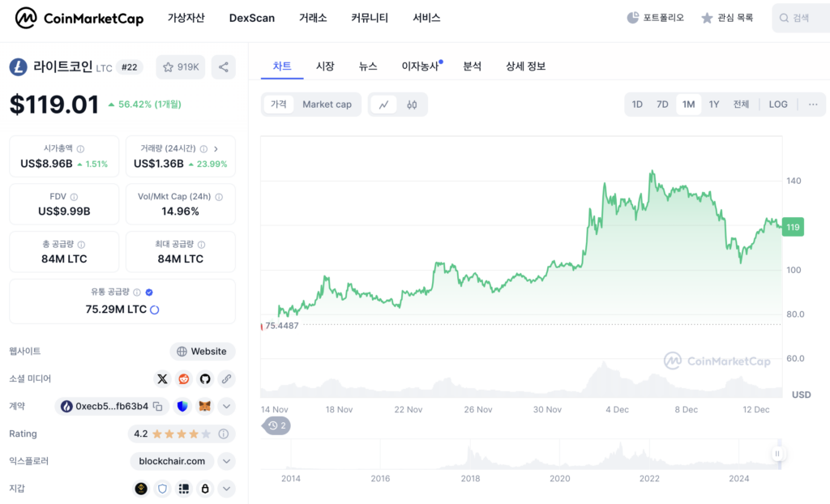The width and height of the screenshot is (830, 504).
Task: Copy the contract address
Action: pyautogui.click(x=158, y=407)
